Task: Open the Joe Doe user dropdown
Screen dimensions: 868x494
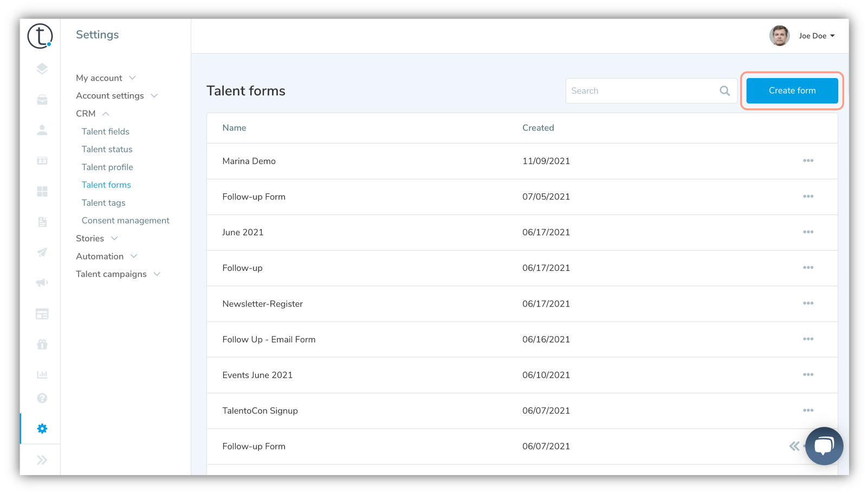Action: click(816, 36)
